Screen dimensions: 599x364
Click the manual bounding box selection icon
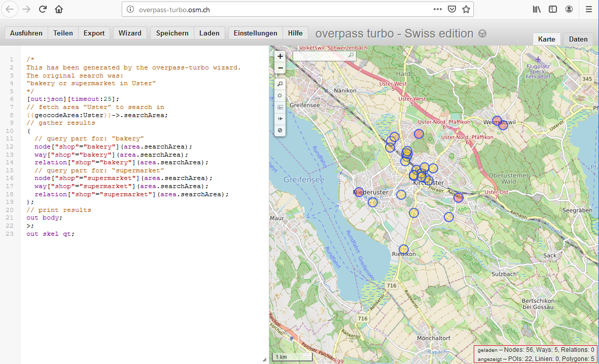coord(280,107)
